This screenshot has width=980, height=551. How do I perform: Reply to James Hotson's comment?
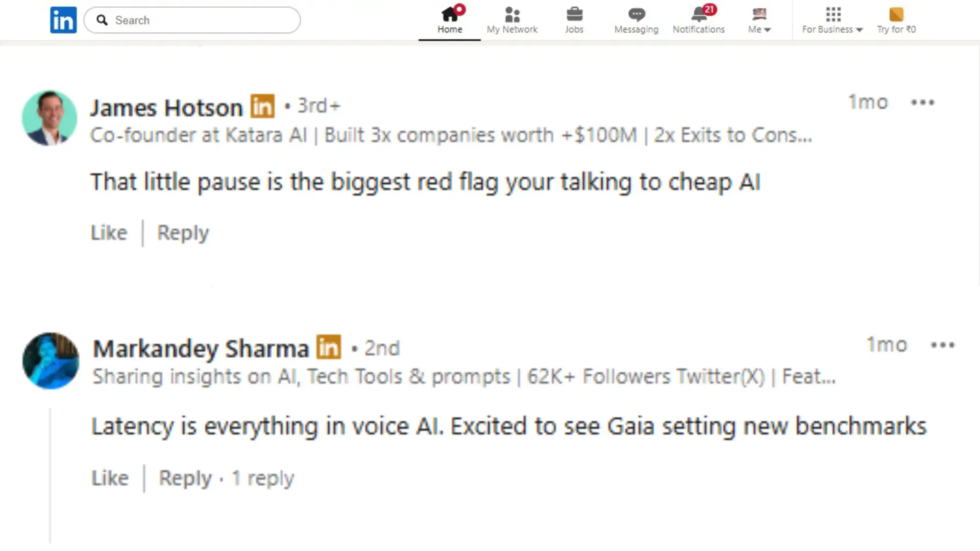(183, 233)
